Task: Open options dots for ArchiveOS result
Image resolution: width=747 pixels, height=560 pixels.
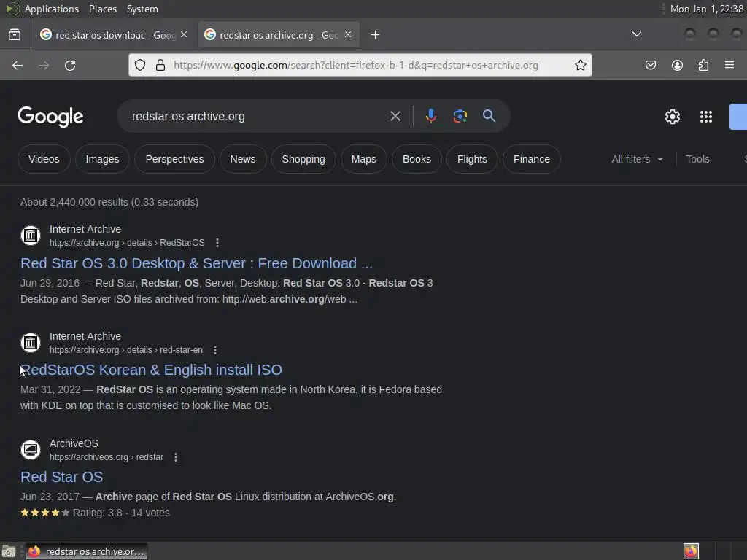Action: coord(176,457)
